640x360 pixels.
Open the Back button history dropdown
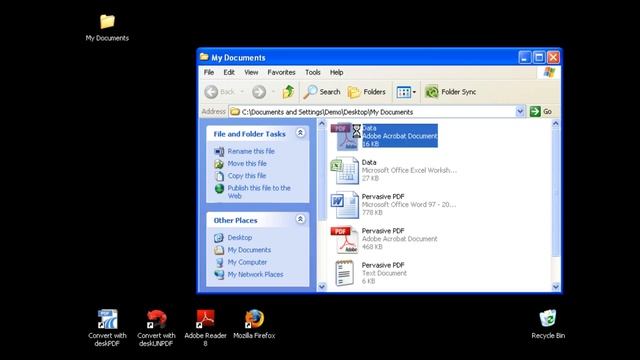[242, 92]
